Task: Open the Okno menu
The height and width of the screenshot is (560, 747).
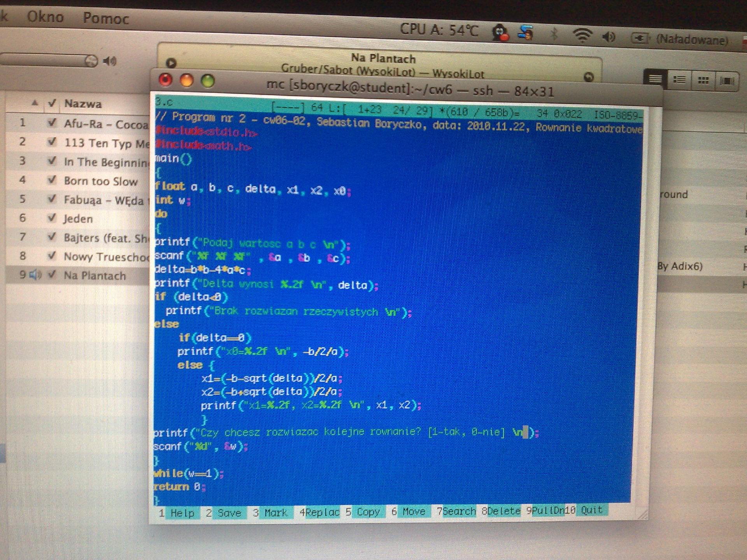Action: [45, 17]
